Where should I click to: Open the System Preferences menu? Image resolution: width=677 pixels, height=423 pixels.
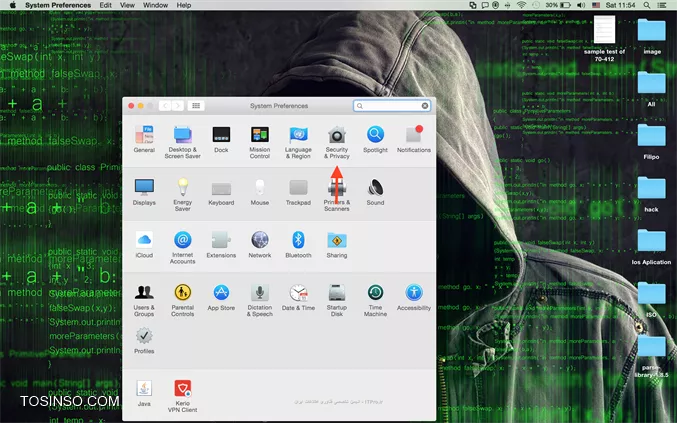point(58,5)
